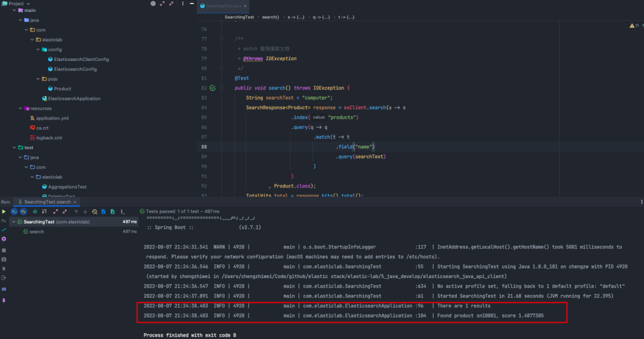This screenshot has width=644, height=339.
Task: Sort tests by duration
Action: [44, 212]
